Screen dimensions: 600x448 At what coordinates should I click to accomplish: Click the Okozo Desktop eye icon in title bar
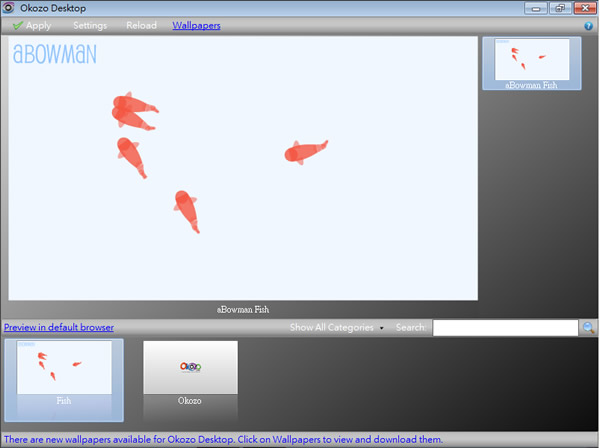tap(8, 8)
